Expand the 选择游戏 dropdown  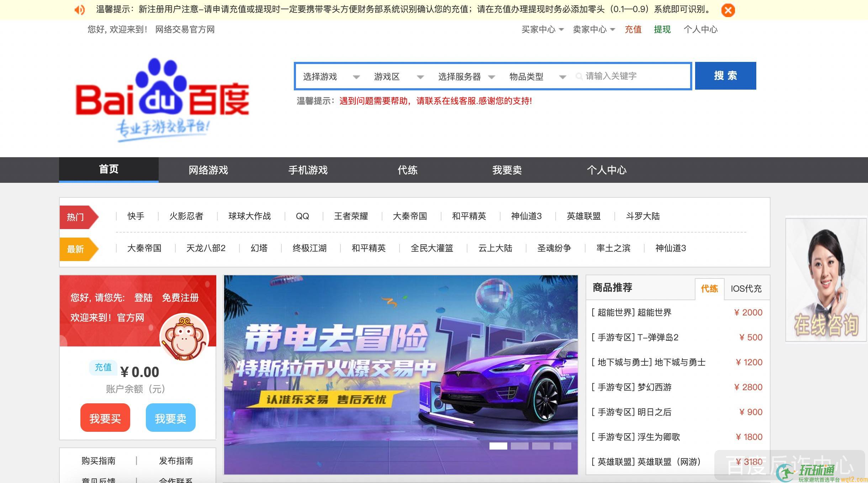(x=331, y=76)
